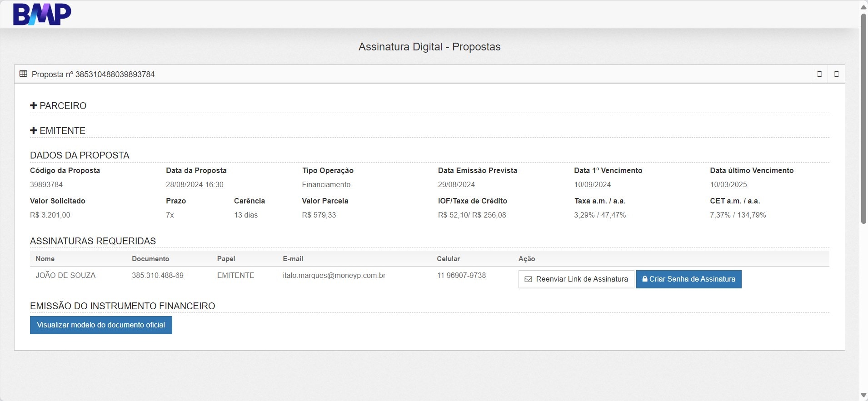Open the PARCEIRO section heading
The width and height of the screenshot is (868, 401).
(63, 106)
